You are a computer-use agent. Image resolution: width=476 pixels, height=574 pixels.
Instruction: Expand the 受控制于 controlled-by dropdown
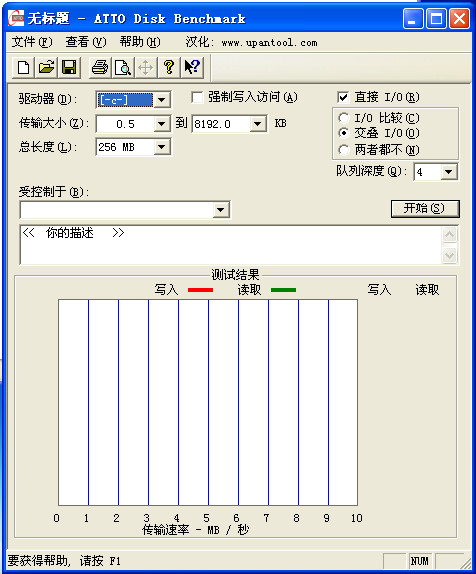click(x=221, y=210)
